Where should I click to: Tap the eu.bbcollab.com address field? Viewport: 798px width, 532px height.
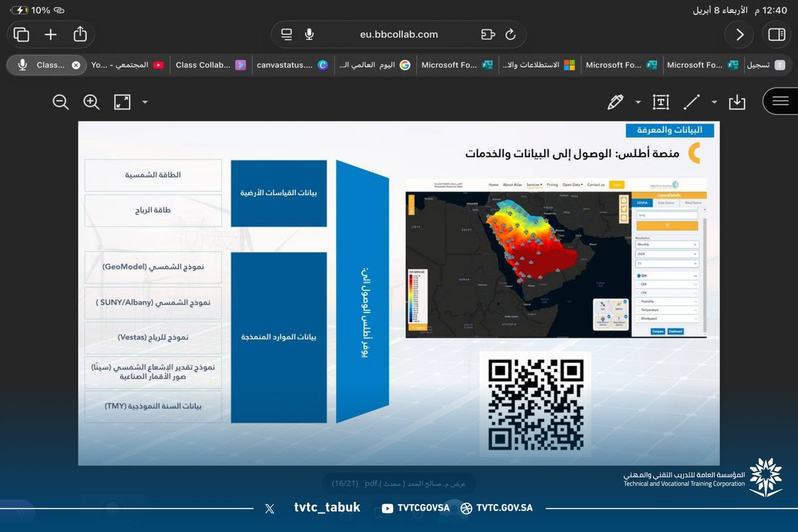point(399,35)
